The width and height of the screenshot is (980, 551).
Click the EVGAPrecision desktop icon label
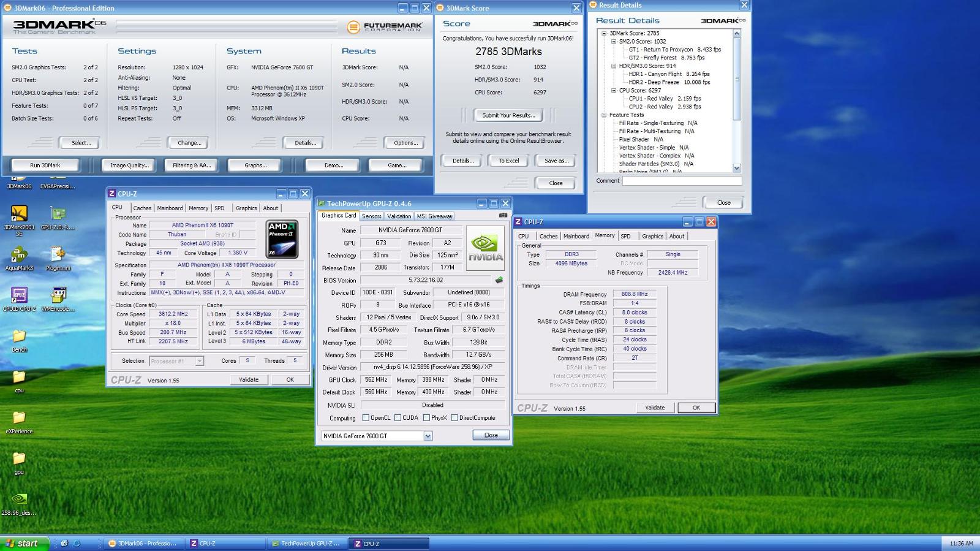coord(58,186)
